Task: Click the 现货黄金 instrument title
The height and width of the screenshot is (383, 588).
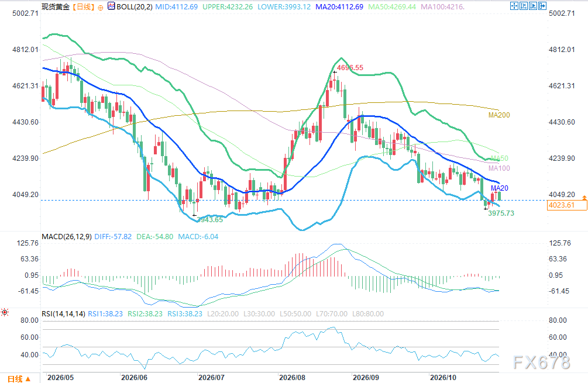Action: pyautogui.click(x=56, y=7)
